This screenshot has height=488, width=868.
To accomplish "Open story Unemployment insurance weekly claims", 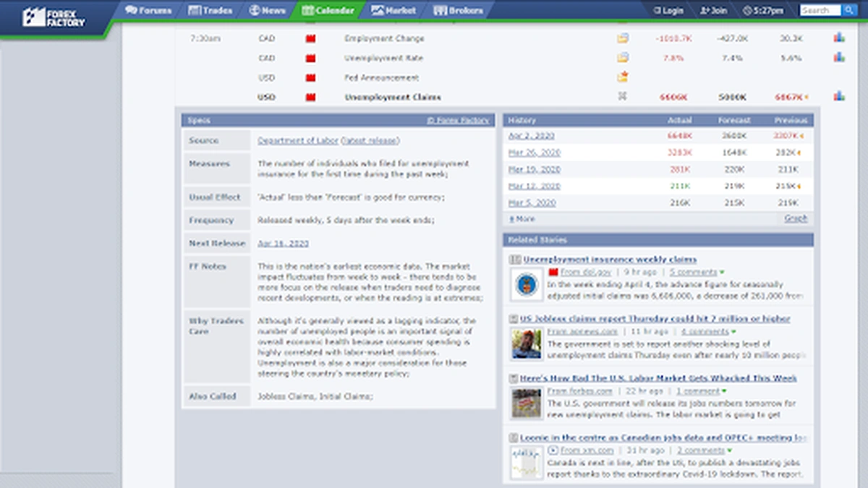I will tap(610, 259).
